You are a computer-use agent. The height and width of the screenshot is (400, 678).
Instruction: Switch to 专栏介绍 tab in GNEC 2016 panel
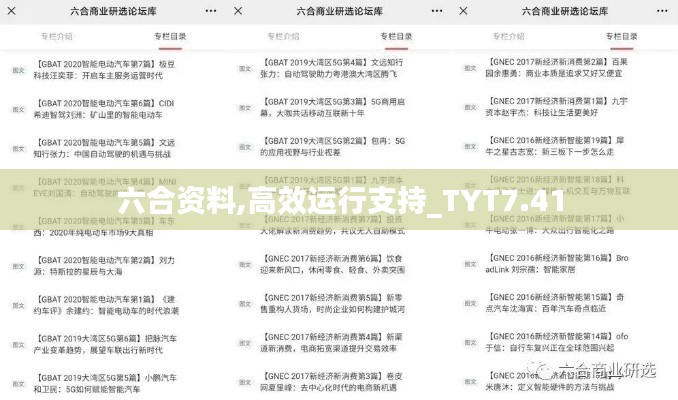(x=508, y=36)
